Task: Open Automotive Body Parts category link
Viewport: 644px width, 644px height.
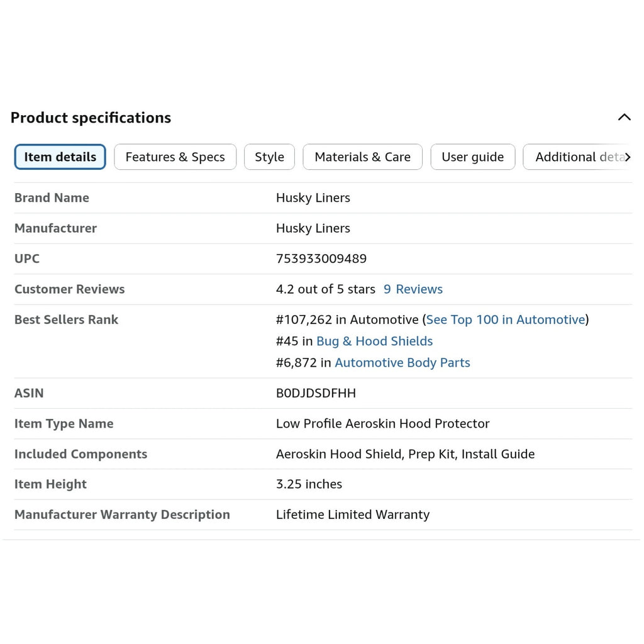Action: 402,363
